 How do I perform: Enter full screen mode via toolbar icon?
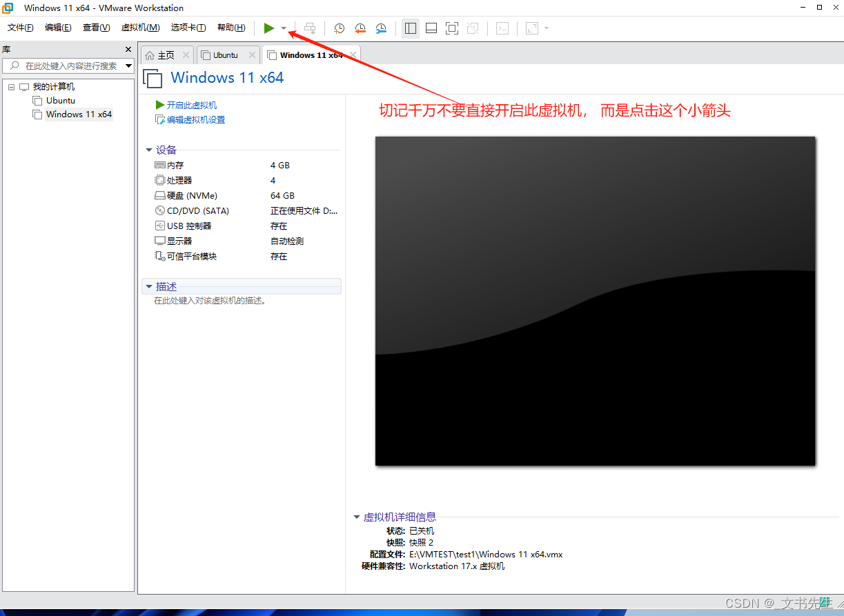pyautogui.click(x=452, y=28)
